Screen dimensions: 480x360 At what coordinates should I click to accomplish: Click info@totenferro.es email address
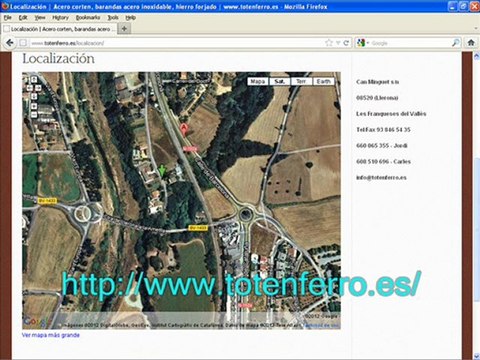381,177
